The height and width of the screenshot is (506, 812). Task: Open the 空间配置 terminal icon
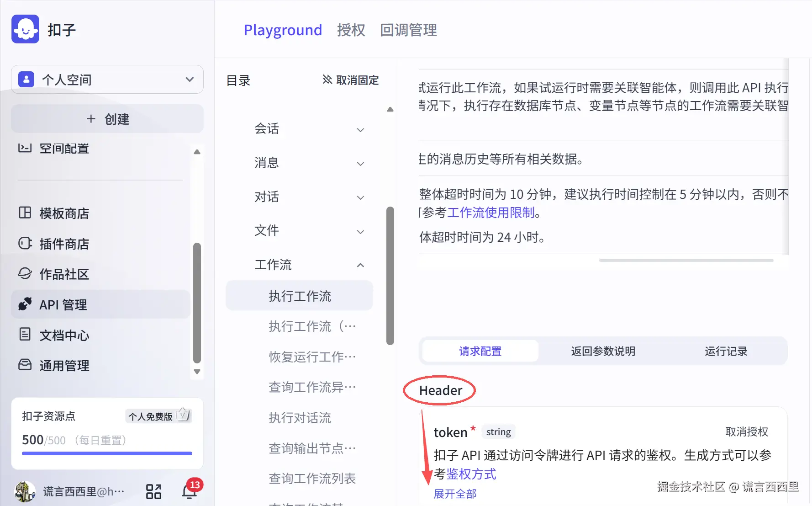[25, 148]
